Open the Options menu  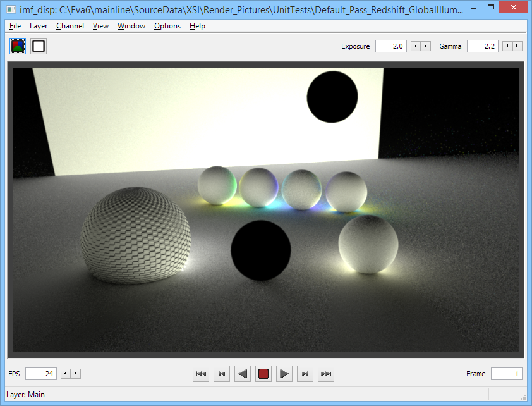point(167,26)
